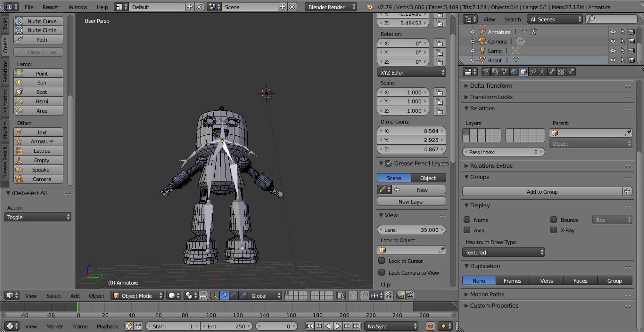This screenshot has width=644, height=332.
Task: Click the Lens 35.000 value slider
Action: point(412,230)
